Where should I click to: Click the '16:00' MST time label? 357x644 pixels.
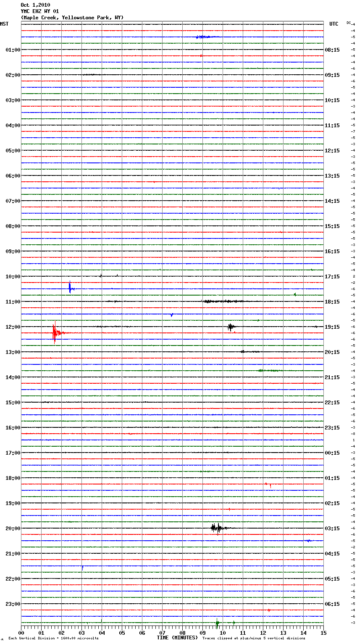point(13,428)
